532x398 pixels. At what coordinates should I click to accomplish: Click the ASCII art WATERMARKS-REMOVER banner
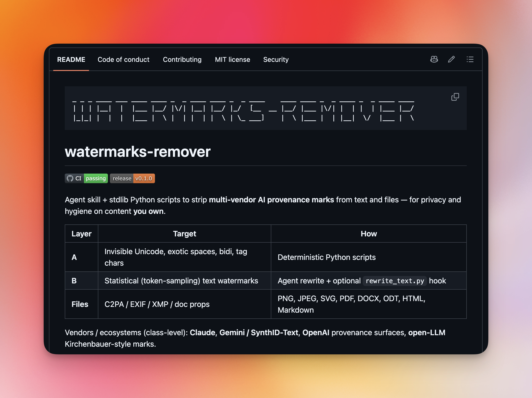pos(243,111)
